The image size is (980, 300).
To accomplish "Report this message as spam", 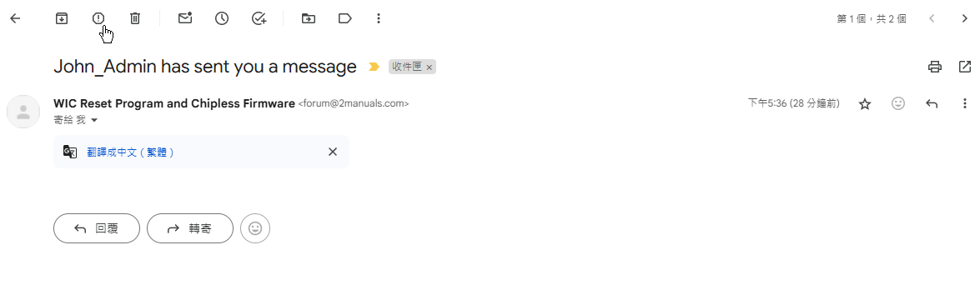I will [98, 18].
